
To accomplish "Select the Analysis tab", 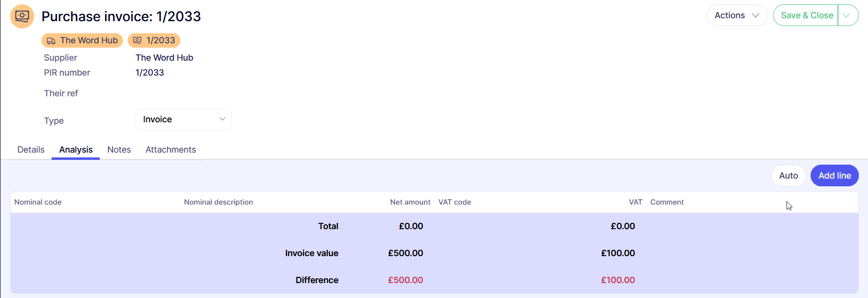I will tap(76, 150).
